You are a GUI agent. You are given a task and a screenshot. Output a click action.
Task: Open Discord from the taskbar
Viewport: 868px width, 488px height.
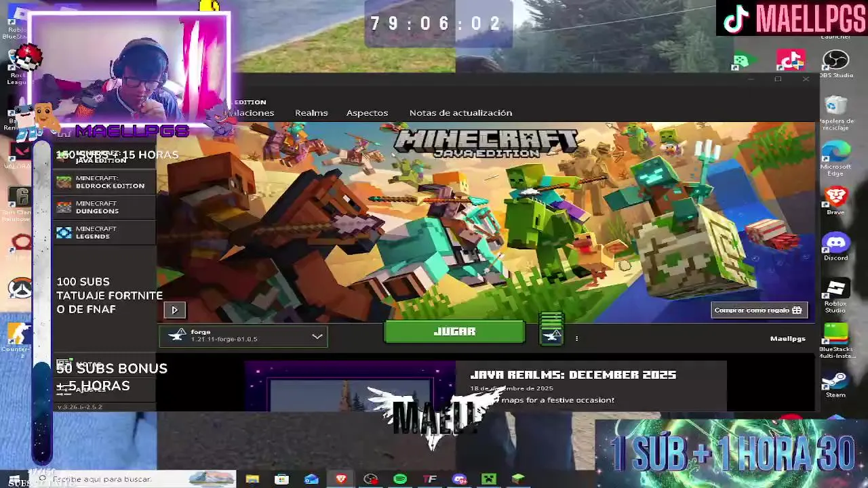click(460, 479)
